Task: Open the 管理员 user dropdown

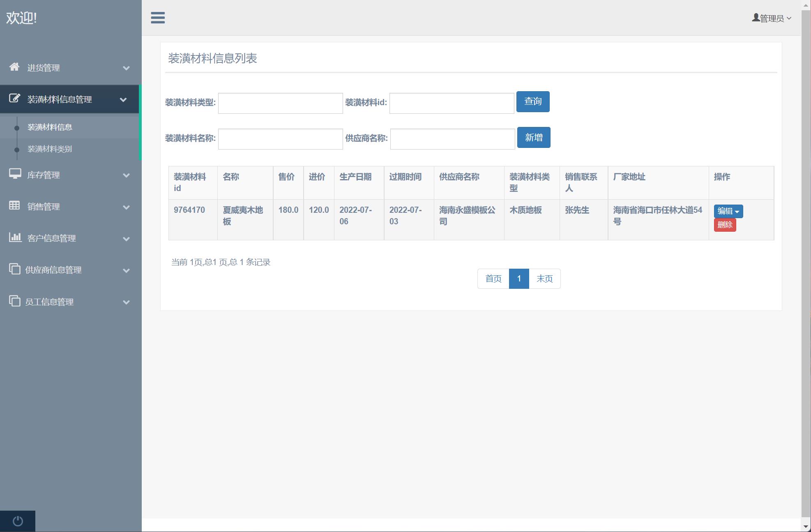Action: [771, 18]
